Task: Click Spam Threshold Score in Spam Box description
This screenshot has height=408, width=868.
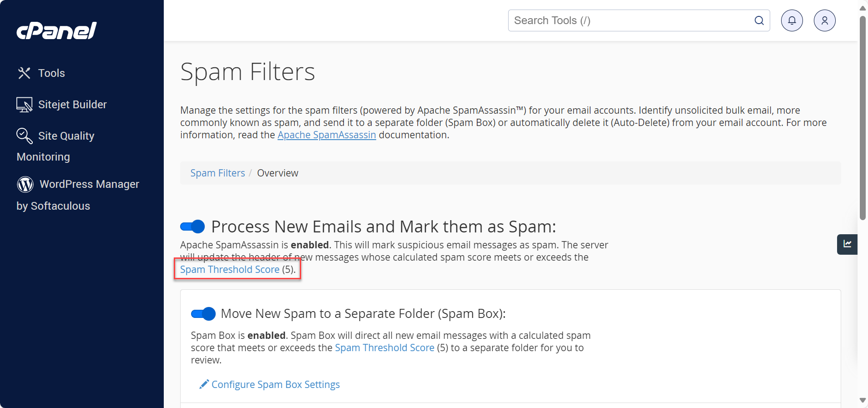Action: pos(384,348)
